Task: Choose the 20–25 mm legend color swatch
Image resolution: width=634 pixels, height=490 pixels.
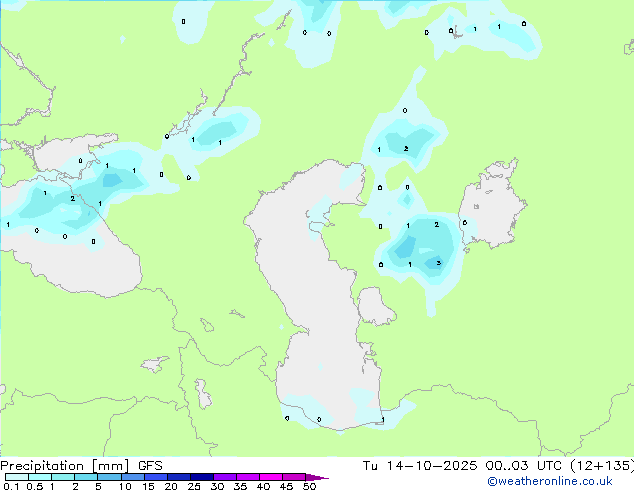Action: 178,477
